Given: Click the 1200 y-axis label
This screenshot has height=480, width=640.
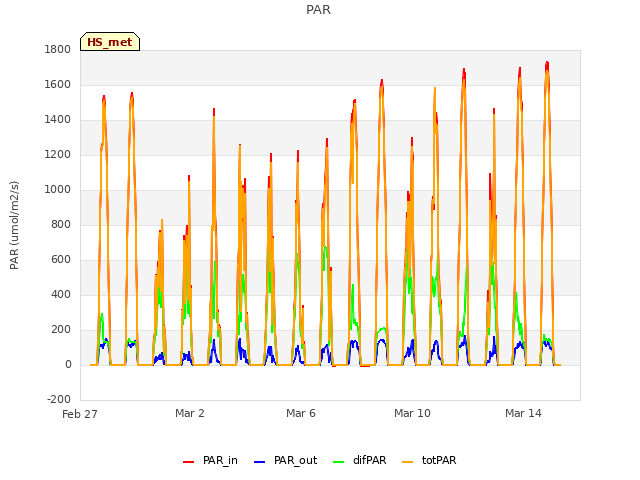Looking at the screenshot, I should (x=58, y=155).
